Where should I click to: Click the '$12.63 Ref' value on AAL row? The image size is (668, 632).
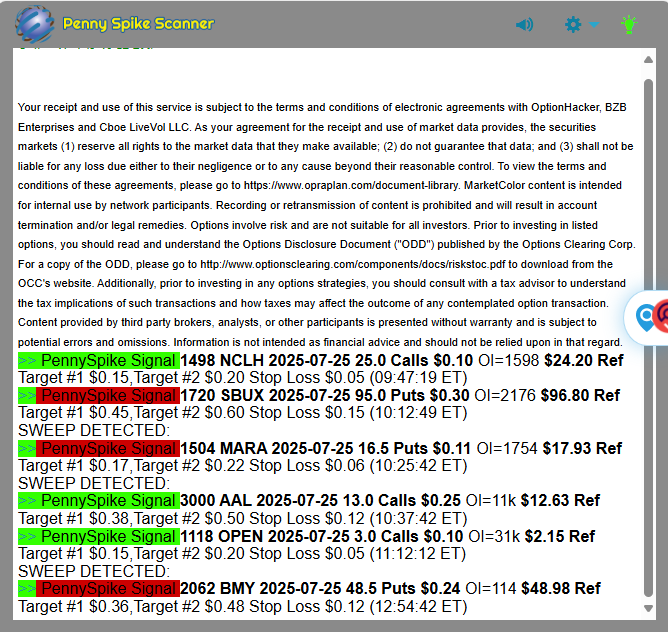click(560, 500)
